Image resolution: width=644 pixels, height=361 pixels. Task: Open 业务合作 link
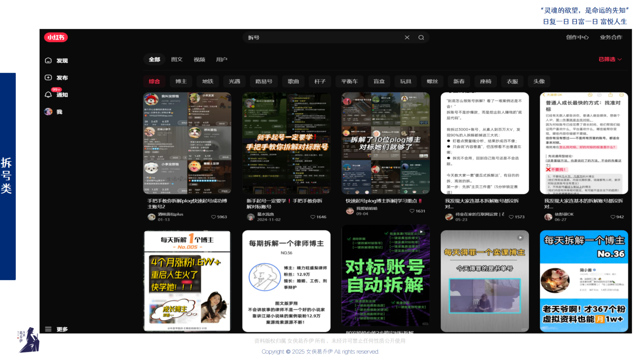611,37
